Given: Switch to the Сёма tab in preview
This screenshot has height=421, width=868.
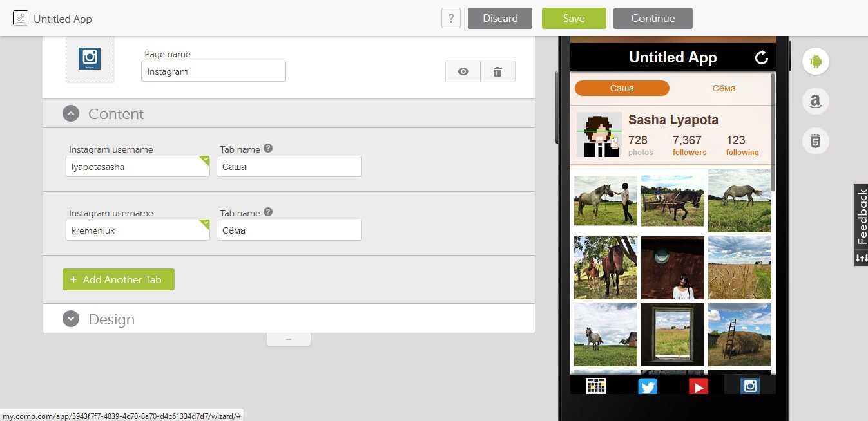Looking at the screenshot, I should coord(724,88).
